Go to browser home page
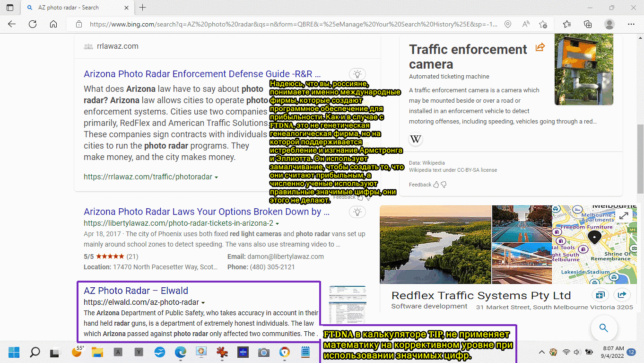The height and width of the screenshot is (363, 644). pos(53,24)
